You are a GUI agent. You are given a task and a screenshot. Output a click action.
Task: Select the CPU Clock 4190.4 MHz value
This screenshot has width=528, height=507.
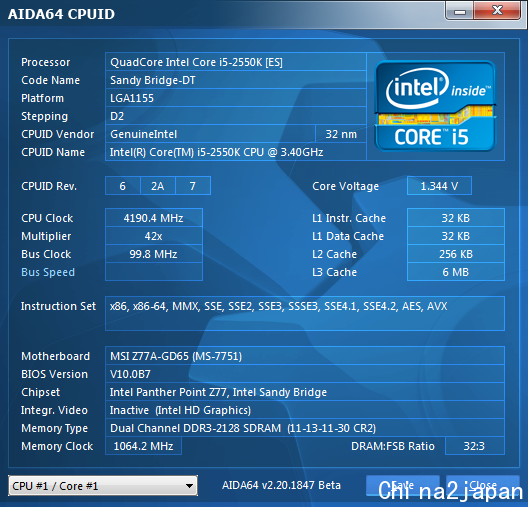coord(154,218)
